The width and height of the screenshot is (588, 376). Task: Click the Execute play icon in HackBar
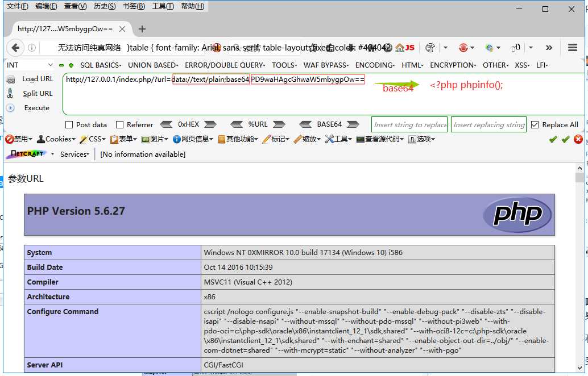(10, 108)
